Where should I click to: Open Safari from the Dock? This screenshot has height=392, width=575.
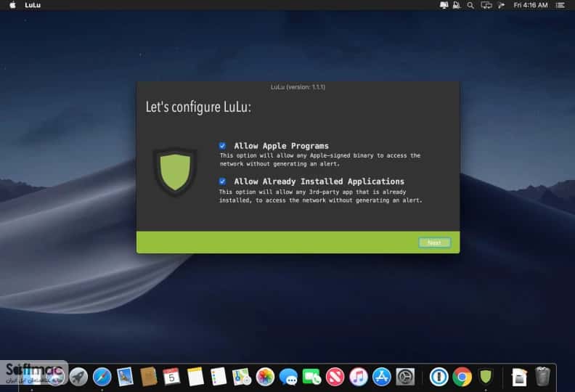coord(102,377)
